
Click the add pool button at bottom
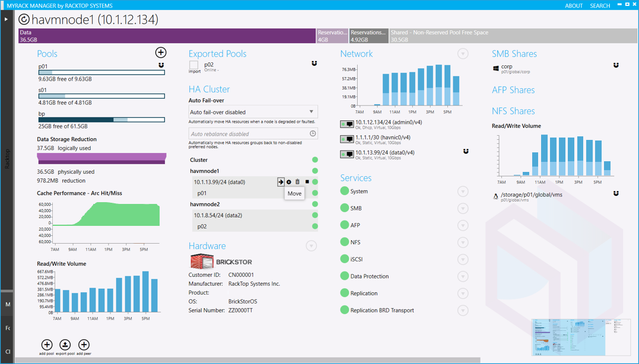tap(47, 345)
